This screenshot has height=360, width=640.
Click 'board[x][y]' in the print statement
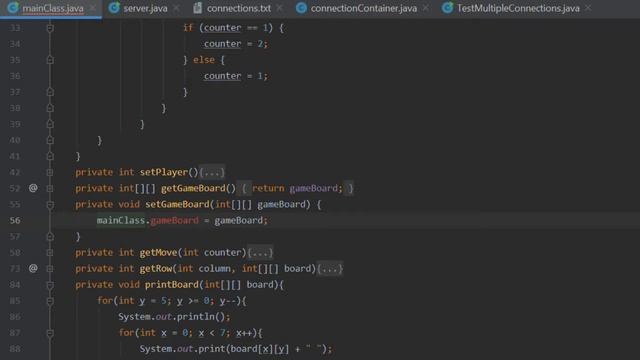(260, 349)
